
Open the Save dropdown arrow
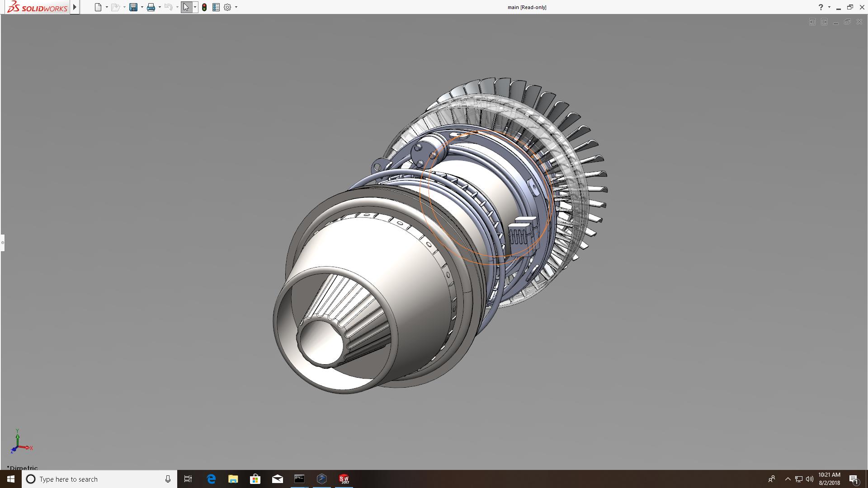tap(142, 7)
